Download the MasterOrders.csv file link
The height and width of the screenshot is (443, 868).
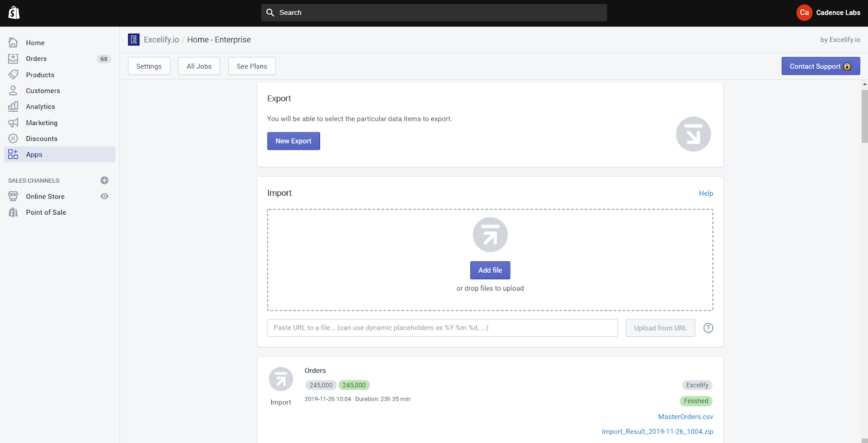point(686,417)
